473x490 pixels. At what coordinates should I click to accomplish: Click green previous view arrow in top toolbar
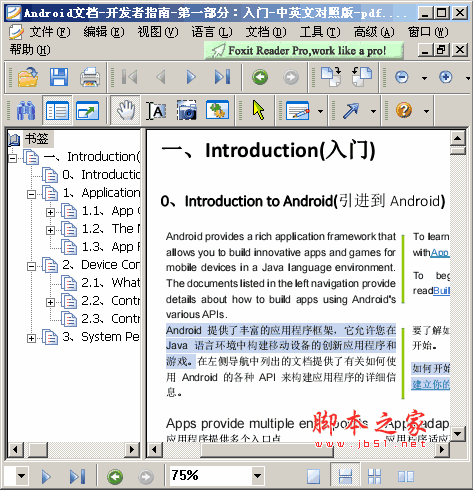click(x=260, y=77)
